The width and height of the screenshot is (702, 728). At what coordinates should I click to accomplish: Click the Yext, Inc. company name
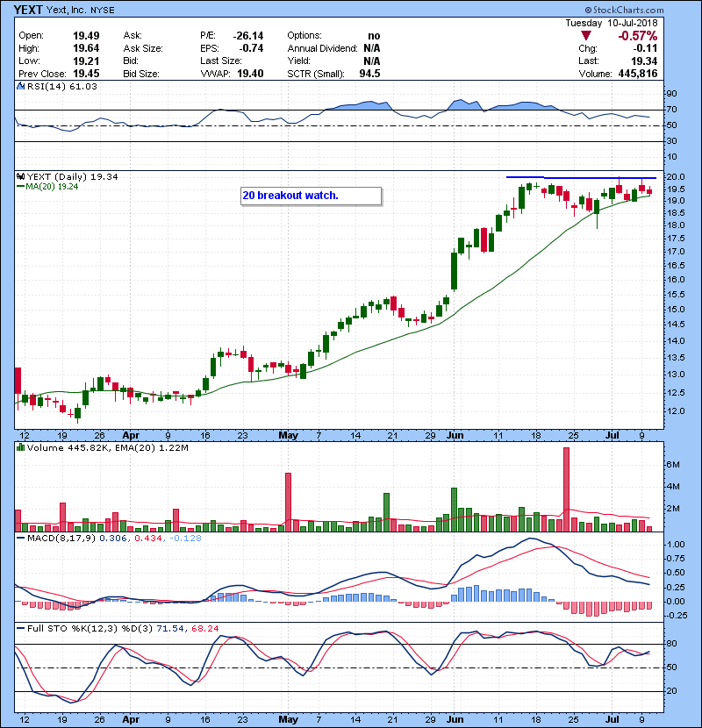68,10
